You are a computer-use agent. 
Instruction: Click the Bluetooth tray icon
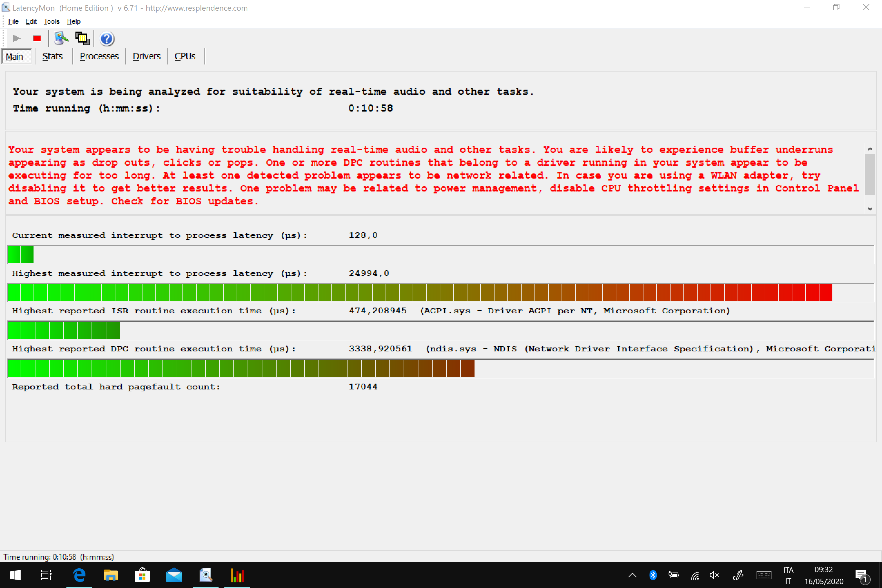click(x=653, y=575)
